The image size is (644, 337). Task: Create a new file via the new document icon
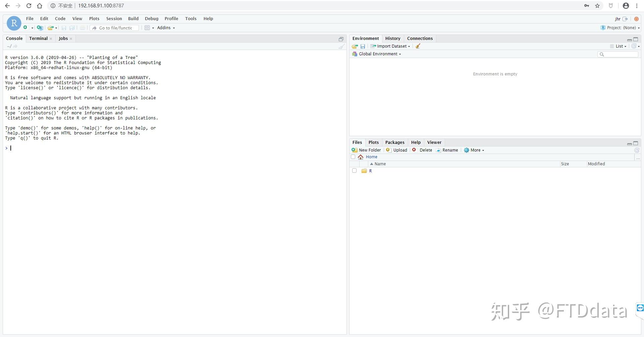coord(25,27)
